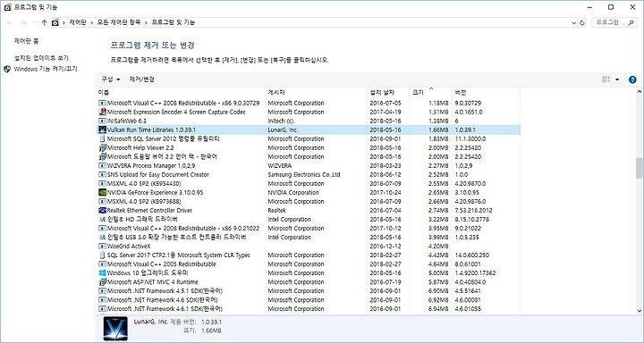644x343 pixels.
Task: Select MSXML 4.0 SP2 (KB973688) row
Action: click(x=309, y=202)
